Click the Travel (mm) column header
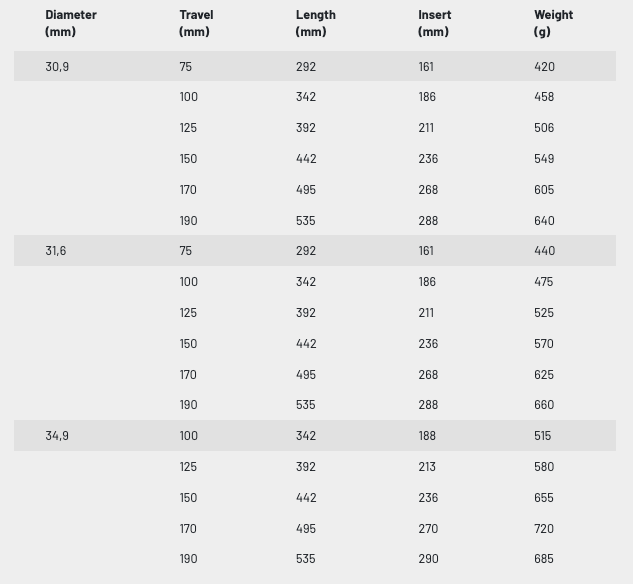The width and height of the screenshot is (633, 584). point(196,23)
